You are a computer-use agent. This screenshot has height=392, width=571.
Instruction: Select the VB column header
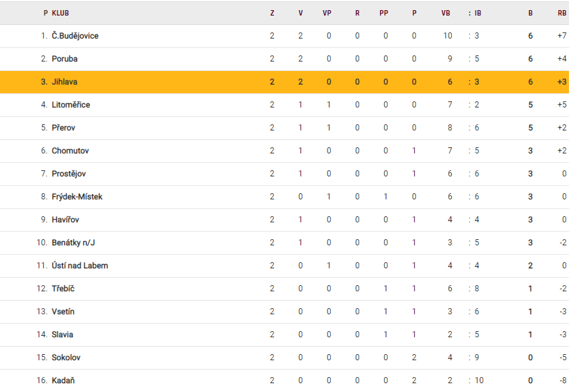point(446,13)
